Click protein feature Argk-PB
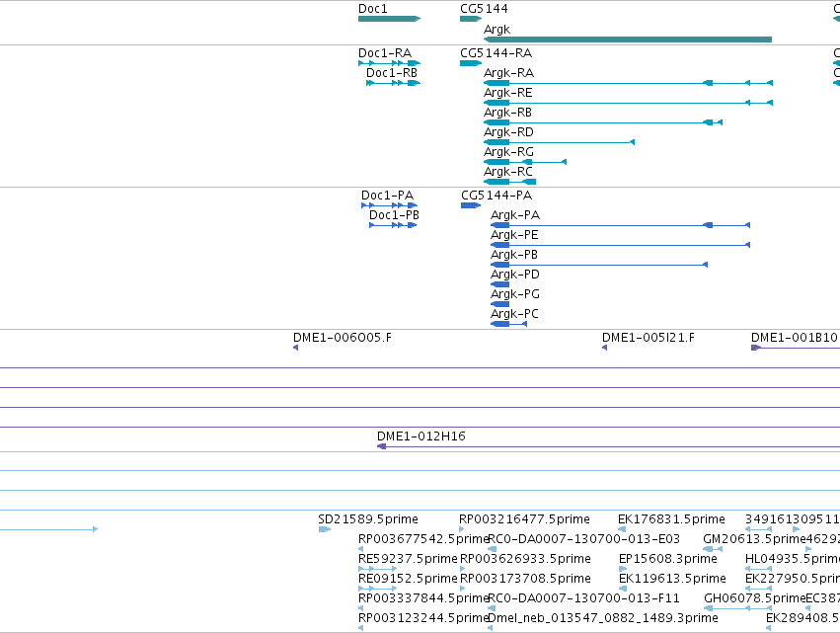840x633 pixels. [599, 265]
